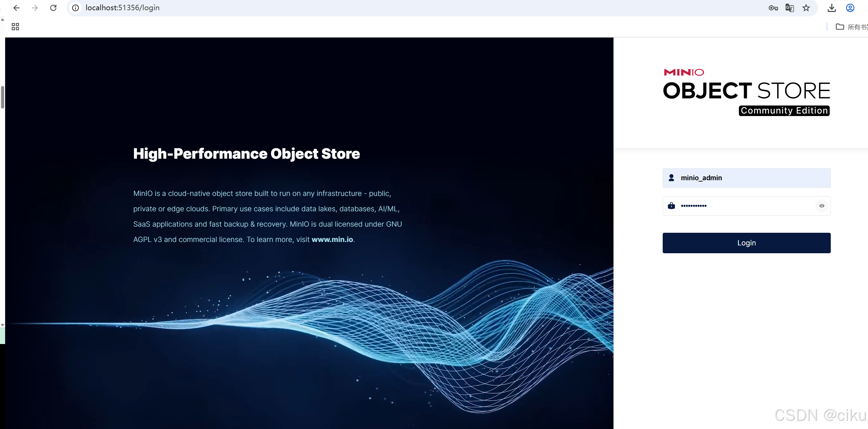868x429 pixels.
Task: Click the scroll down arrow at left edge
Action: click(x=2, y=325)
